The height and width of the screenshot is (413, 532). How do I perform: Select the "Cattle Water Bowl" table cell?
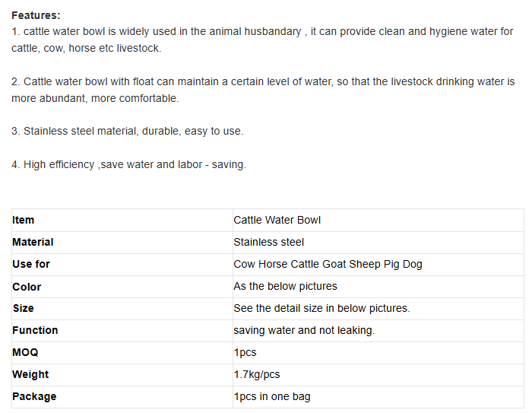[277, 220]
